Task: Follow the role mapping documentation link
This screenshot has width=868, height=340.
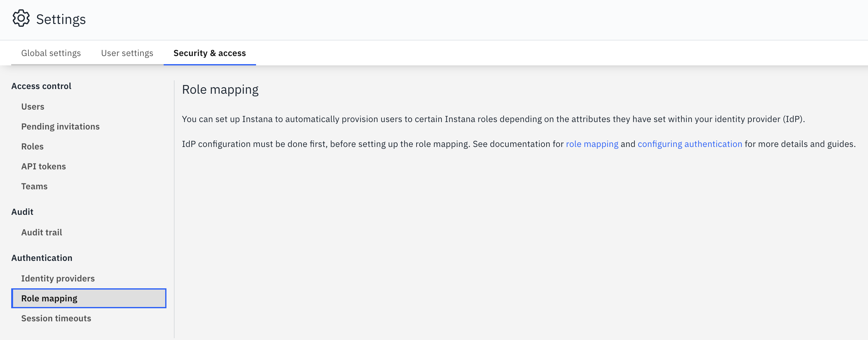Action: point(592,144)
